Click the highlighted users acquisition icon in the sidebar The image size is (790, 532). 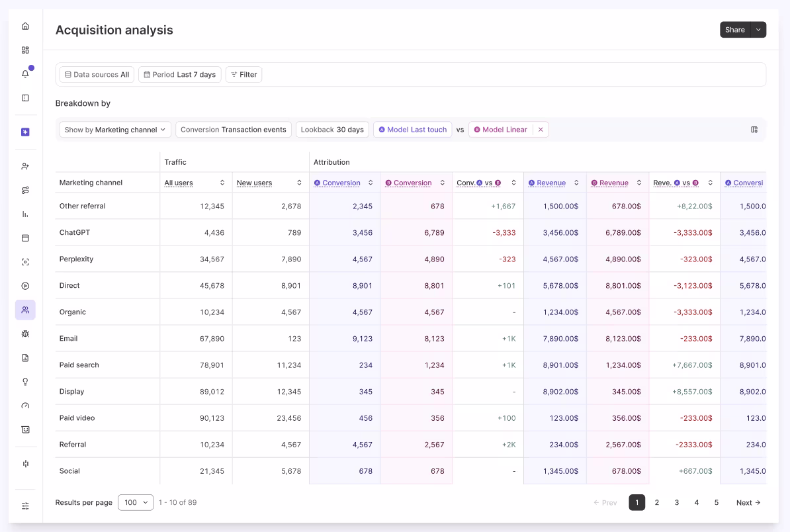(x=25, y=310)
